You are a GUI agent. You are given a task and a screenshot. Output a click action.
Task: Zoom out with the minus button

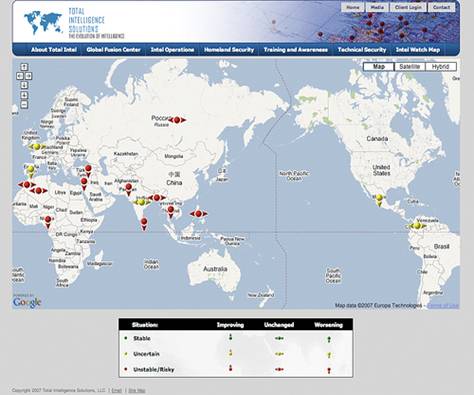tap(24, 105)
